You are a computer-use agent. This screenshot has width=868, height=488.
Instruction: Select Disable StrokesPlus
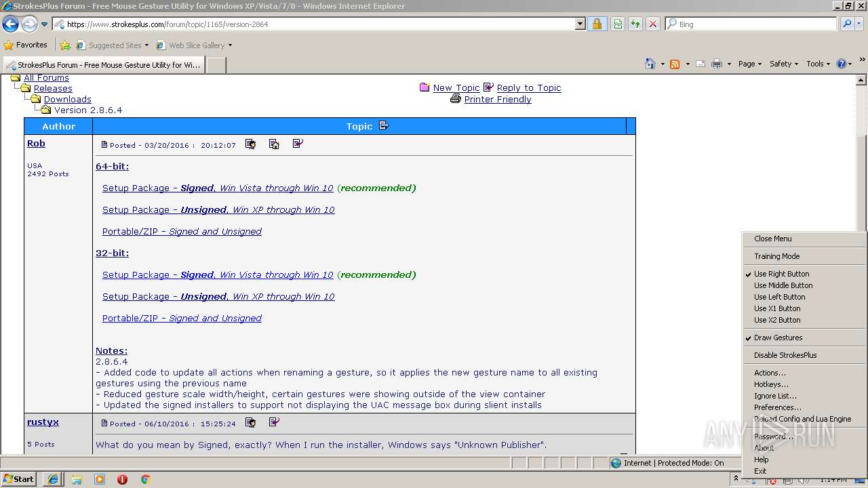(804, 355)
